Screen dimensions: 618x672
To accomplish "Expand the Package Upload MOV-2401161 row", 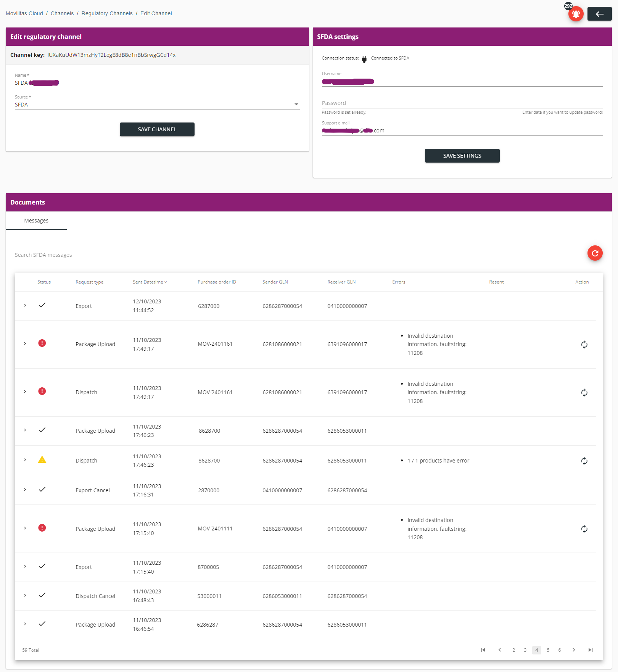I will click(25, 343).
